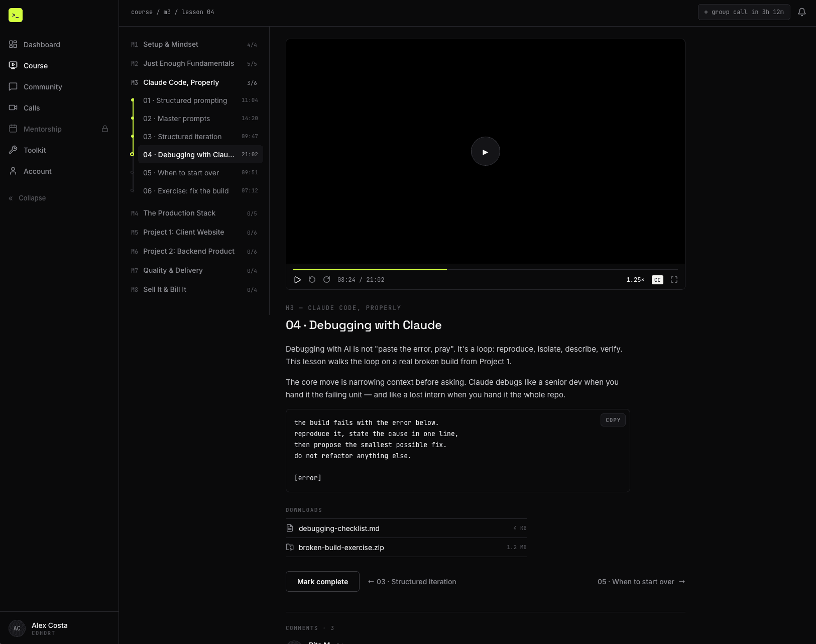The height and width of the screenshot is (644, 816).
Task: Open lesson 02 Master prompts
Action: tap(200, 119)
